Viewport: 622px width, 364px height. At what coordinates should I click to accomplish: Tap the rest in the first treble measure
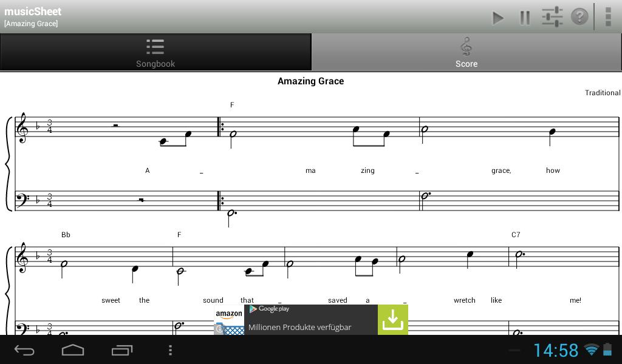click(115, 126)
